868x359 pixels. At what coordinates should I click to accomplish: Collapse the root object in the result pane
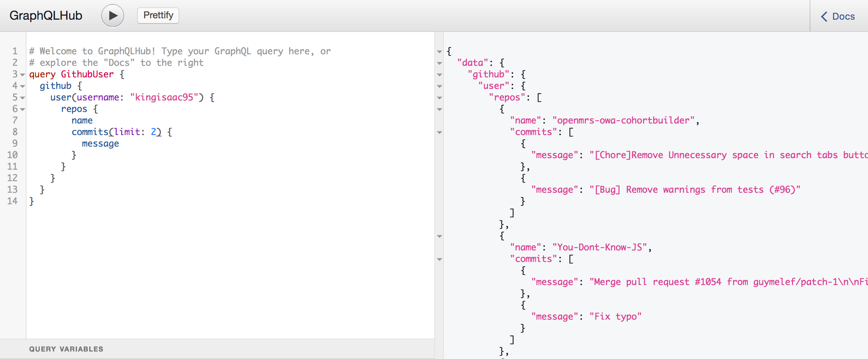(439, 52)
